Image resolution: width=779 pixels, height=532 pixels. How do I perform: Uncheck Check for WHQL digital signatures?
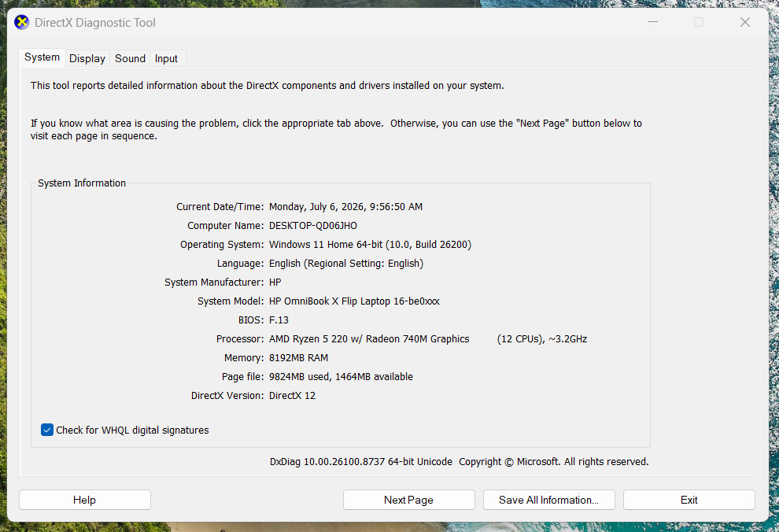click(47, 430)
